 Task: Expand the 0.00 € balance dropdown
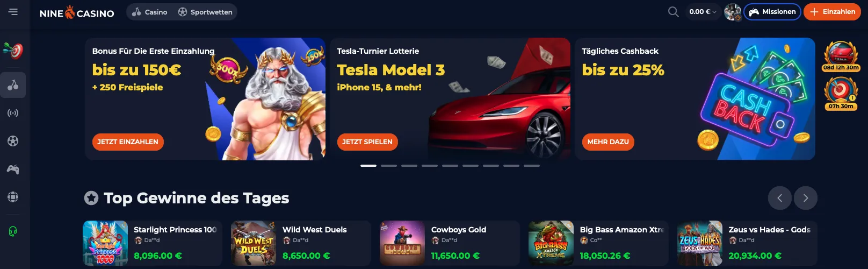pyautogui.click(x=703, y=12)
